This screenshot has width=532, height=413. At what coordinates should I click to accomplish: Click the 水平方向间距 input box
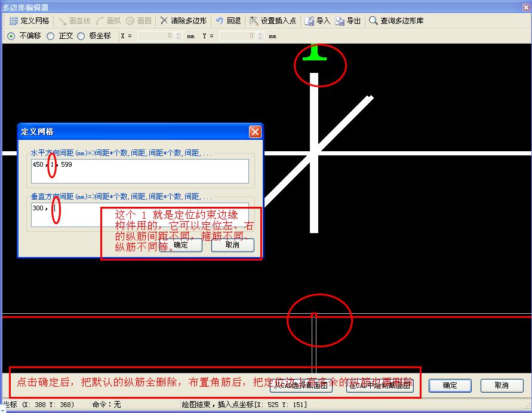click(140, 171)
